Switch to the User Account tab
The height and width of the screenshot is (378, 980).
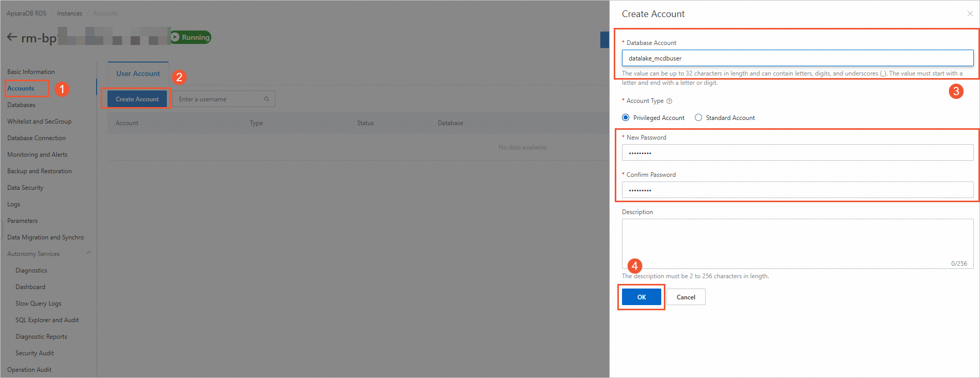coord(138,73)
